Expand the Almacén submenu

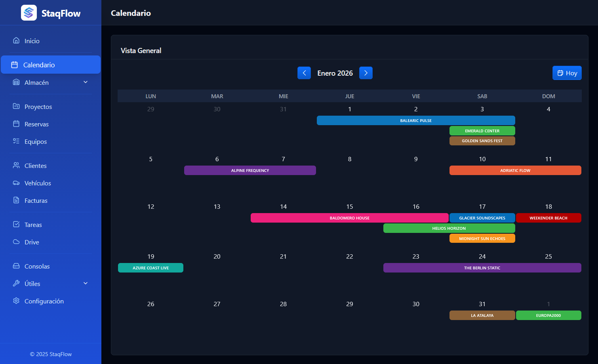point(85,82)
